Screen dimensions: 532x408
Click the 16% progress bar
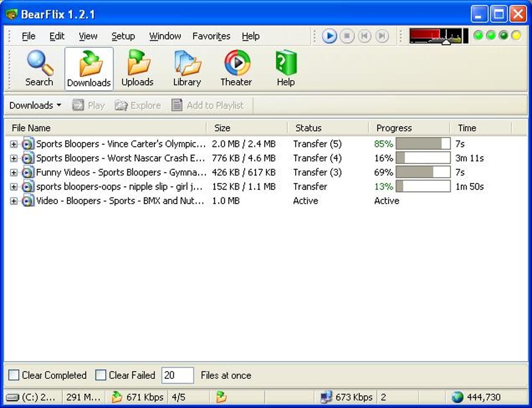pos(423,158)
